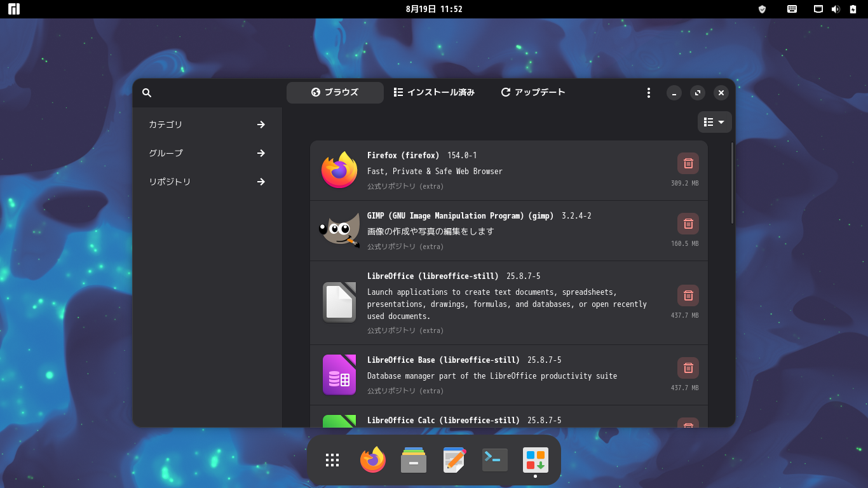Open the network status tray icon
Viewport: 868px width, 488px height.
coord(819,9)
